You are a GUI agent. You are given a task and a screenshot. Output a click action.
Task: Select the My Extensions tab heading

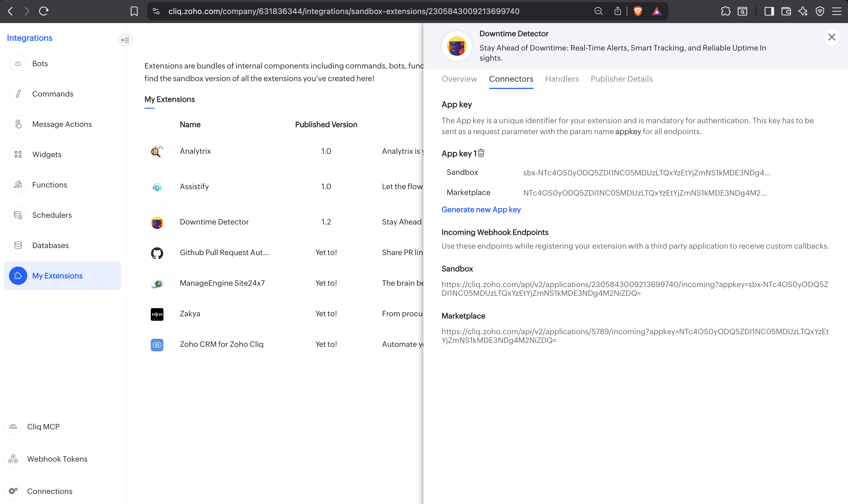(x=170, y=100)
